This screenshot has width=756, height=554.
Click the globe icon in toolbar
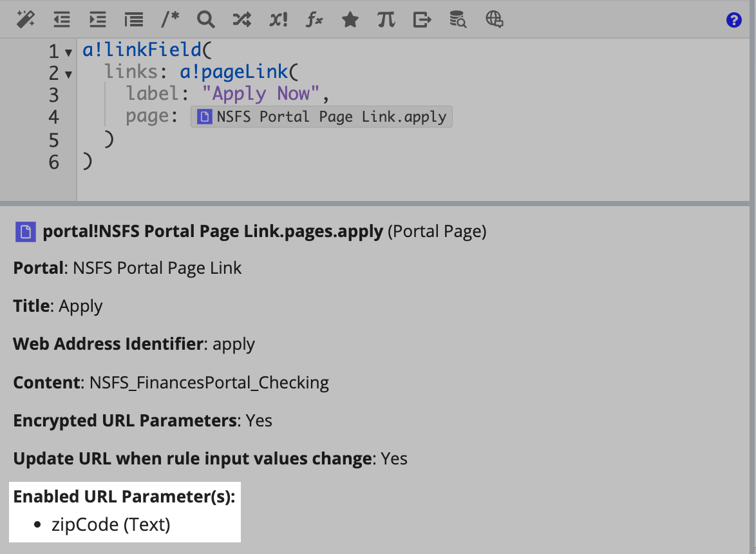(x=494, y=20)
